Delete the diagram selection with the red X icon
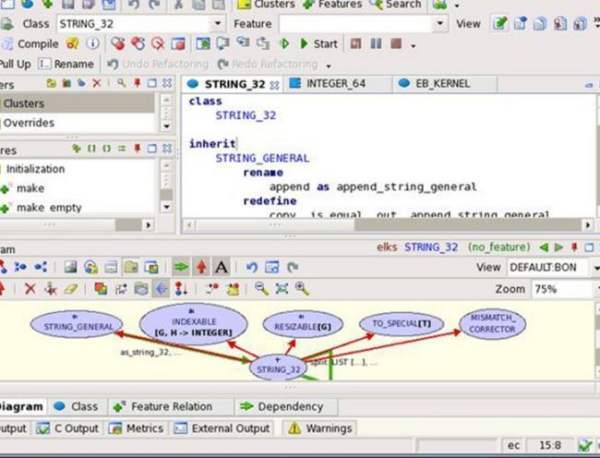 tap(30, 289)
